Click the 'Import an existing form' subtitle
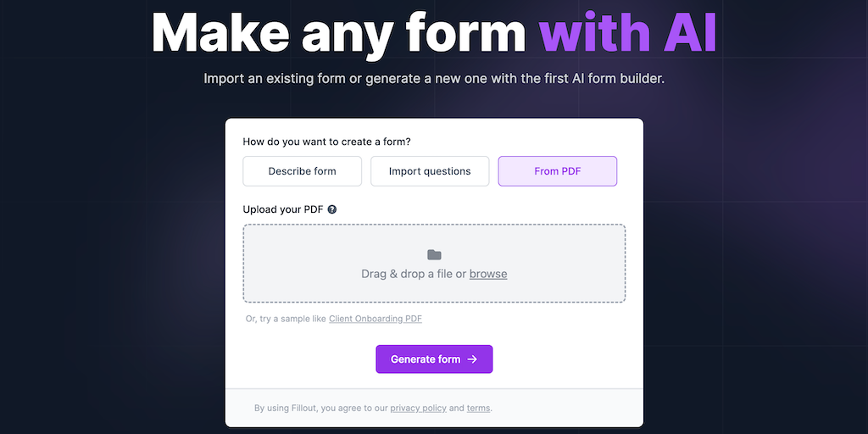868x434 pixels. (x=434, y=78)
